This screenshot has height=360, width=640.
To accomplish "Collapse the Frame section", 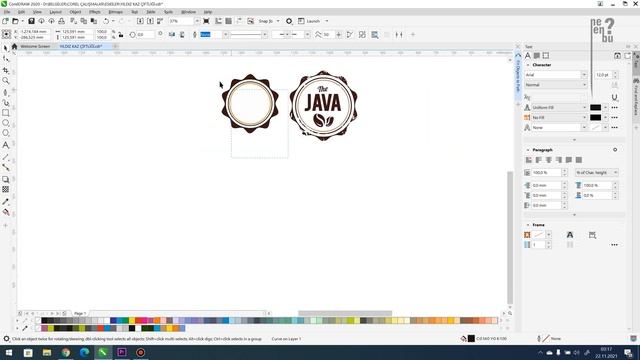I will [528, 225].
